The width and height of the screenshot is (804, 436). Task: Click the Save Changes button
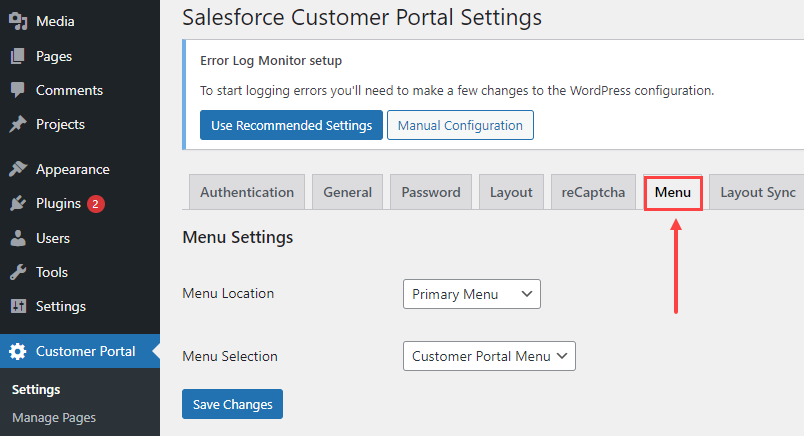point(232,404)
